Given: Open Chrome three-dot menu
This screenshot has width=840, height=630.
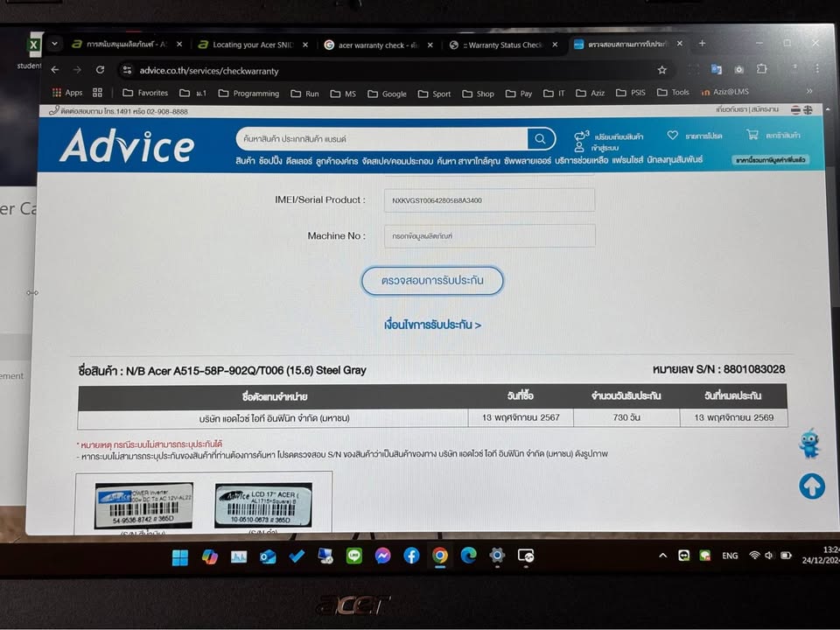Looking at the screenshot, I should click(817, 68).
